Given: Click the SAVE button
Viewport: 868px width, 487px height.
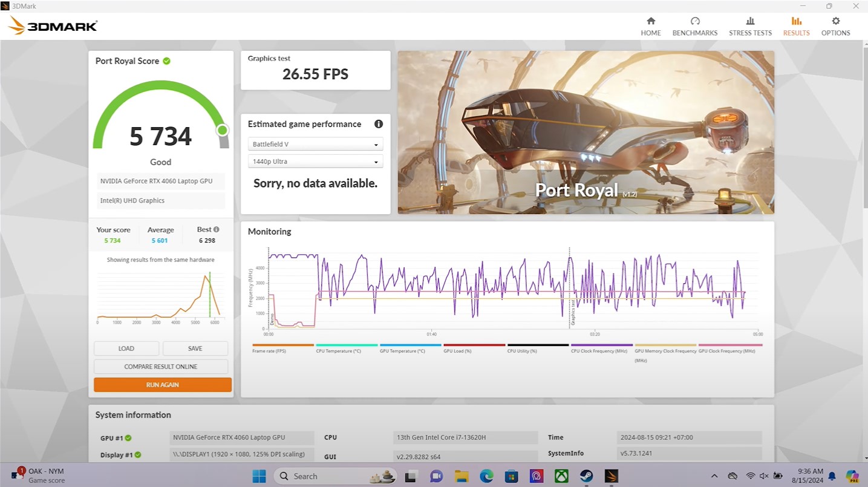Looking at the screenshot, I should point(195,348).
